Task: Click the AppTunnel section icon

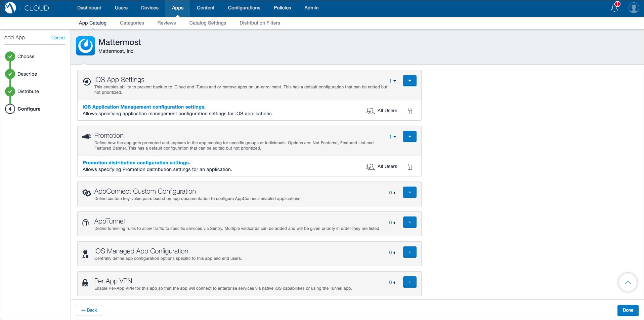Action: click(86, 223)
